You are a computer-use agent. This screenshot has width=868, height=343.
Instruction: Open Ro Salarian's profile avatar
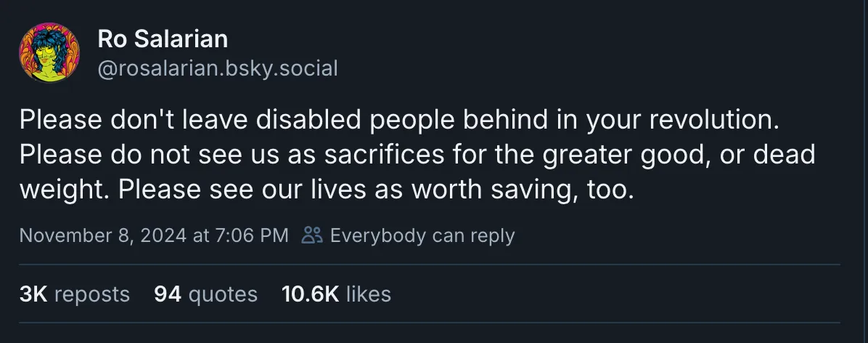49,53
